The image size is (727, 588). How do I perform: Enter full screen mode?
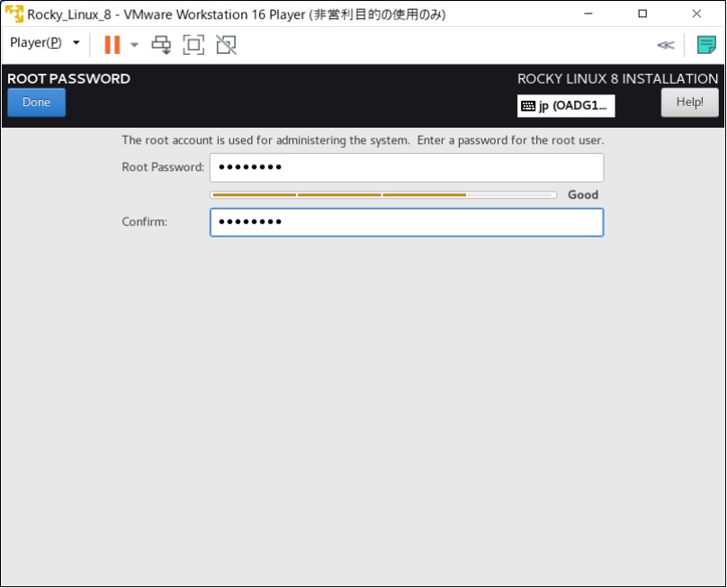(193, 44)
